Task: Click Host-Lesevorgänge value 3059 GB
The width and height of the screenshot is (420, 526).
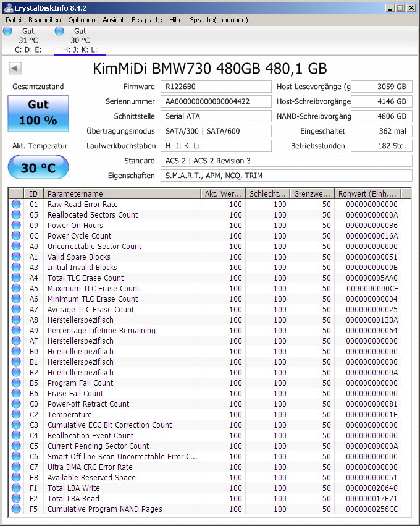Action: tap(382, 87)
